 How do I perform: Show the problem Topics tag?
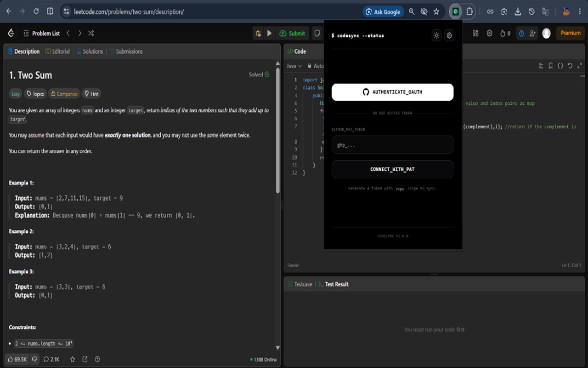pos(35,94)
